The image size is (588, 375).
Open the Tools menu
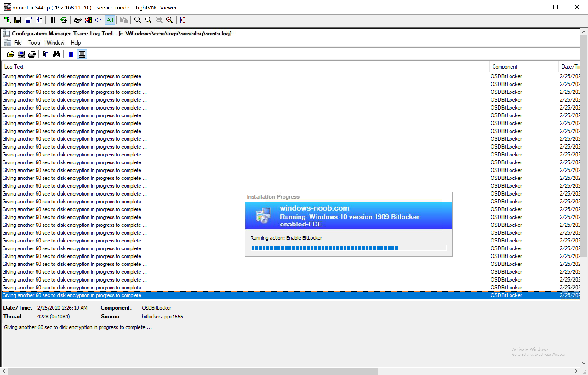(x=34, y=43)
